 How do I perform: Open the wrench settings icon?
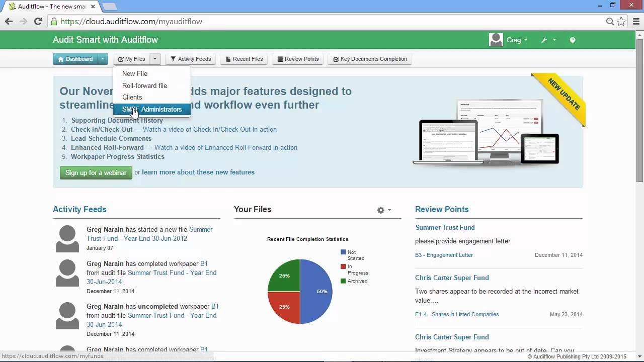click(544, 40)
